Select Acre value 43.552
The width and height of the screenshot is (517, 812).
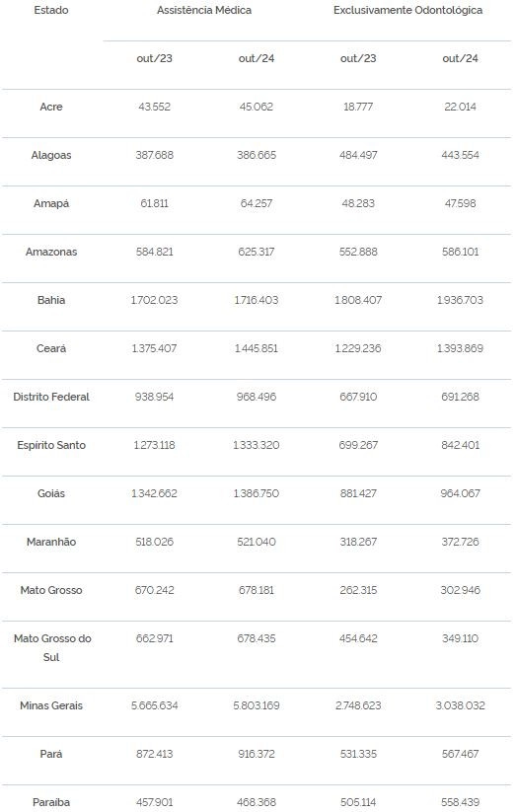coord(154,107)
